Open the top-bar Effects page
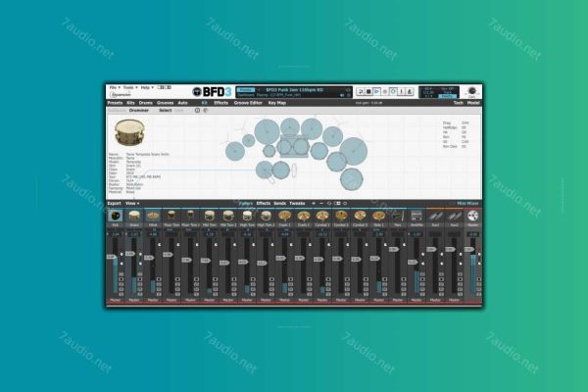 tap(220, 103)
